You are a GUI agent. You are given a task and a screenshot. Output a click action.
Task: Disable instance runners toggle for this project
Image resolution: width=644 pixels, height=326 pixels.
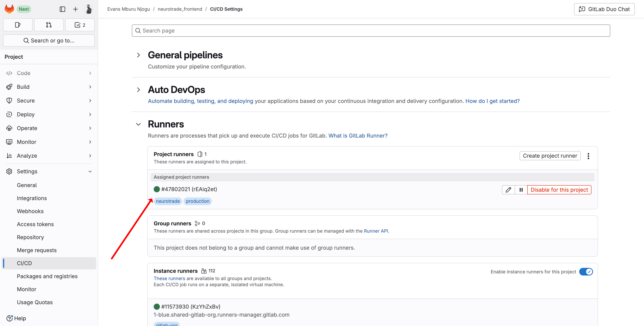click(x=586, y=272)
